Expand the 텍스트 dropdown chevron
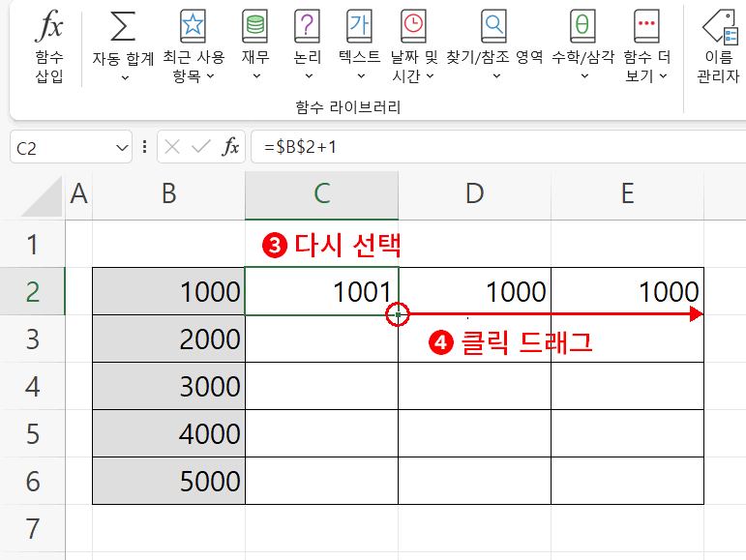Screen dimensions: 746x560 point(361,75)
